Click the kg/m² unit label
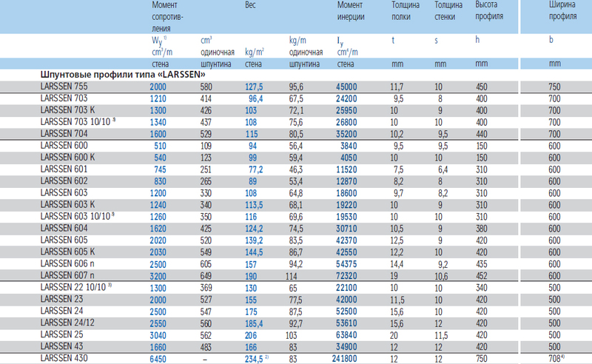592x364 pixels. point(255,52)
